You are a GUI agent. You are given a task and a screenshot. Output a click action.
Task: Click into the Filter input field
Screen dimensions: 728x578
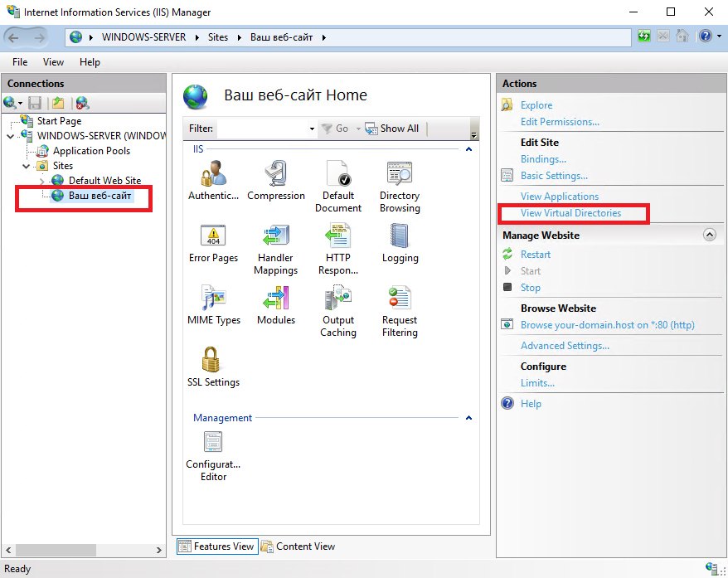click(262, 129)
